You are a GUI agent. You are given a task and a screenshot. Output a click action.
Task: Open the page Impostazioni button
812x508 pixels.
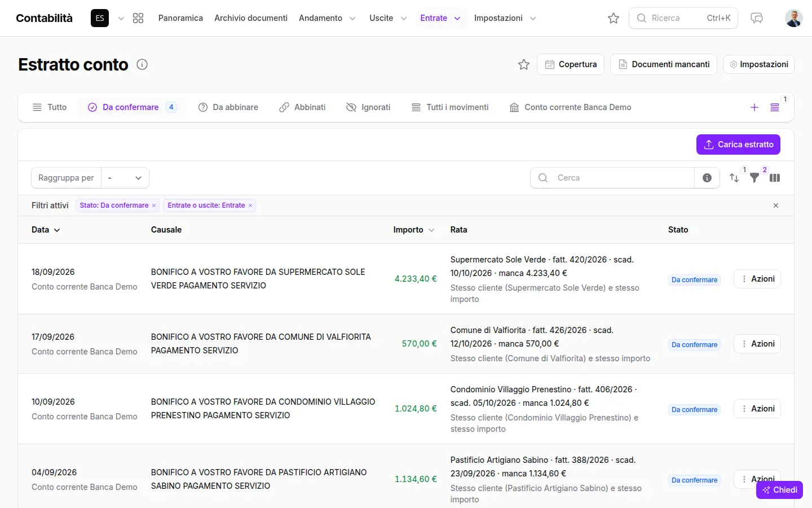(x=758, y=64)
